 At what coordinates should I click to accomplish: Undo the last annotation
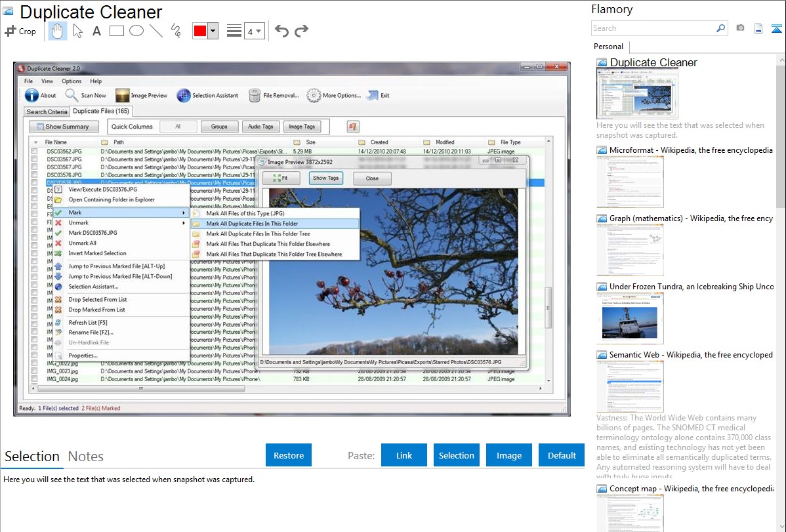(x=281, y=31)
